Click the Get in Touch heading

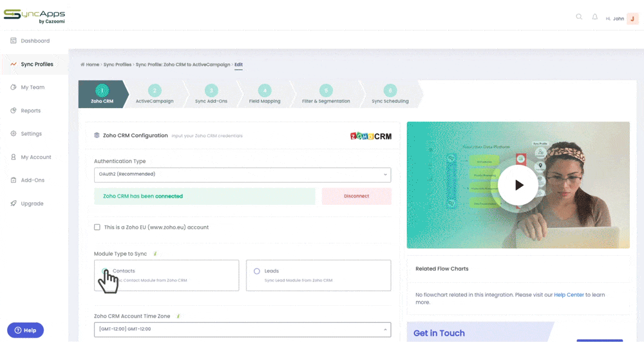pyautogui.click(x=439, y=333)
